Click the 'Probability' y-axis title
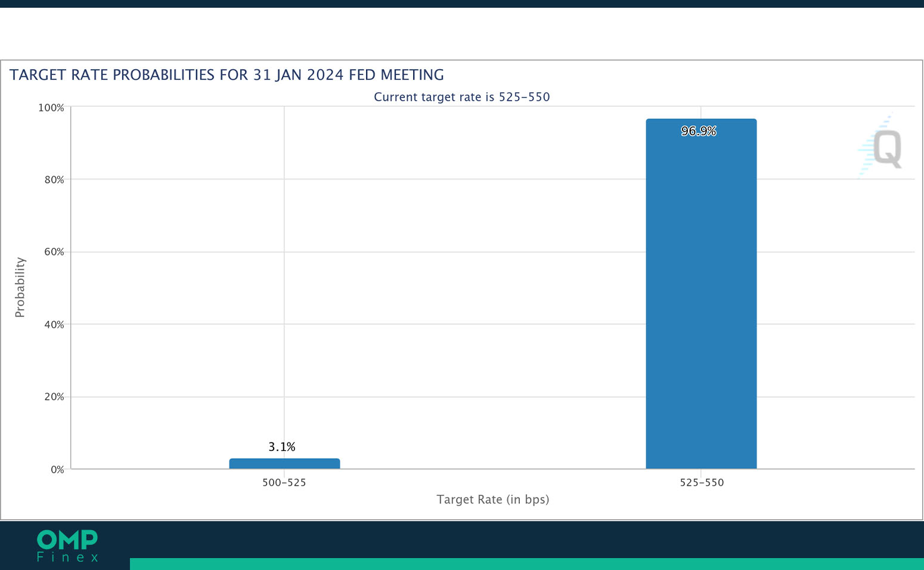 click(20, 287)
